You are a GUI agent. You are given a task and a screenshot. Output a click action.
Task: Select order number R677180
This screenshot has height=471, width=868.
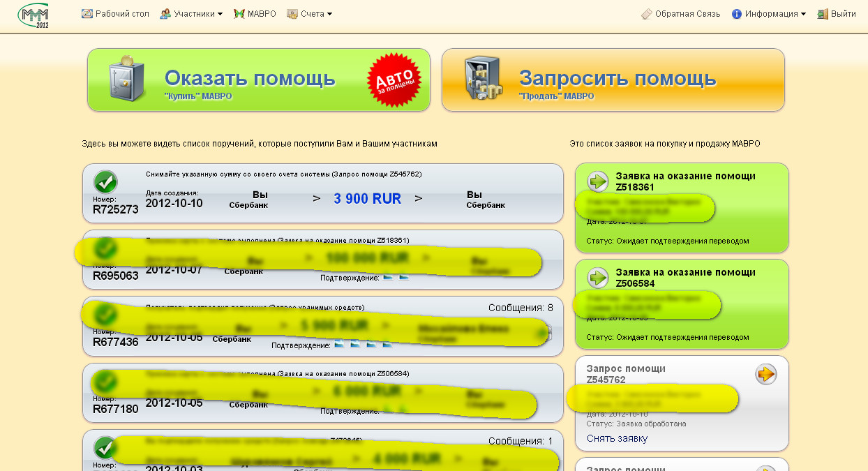[x=116, y=409]
